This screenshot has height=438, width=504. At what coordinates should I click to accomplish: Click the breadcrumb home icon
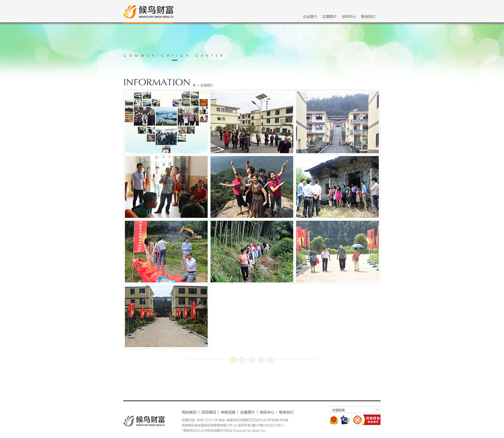click(194, 85)
